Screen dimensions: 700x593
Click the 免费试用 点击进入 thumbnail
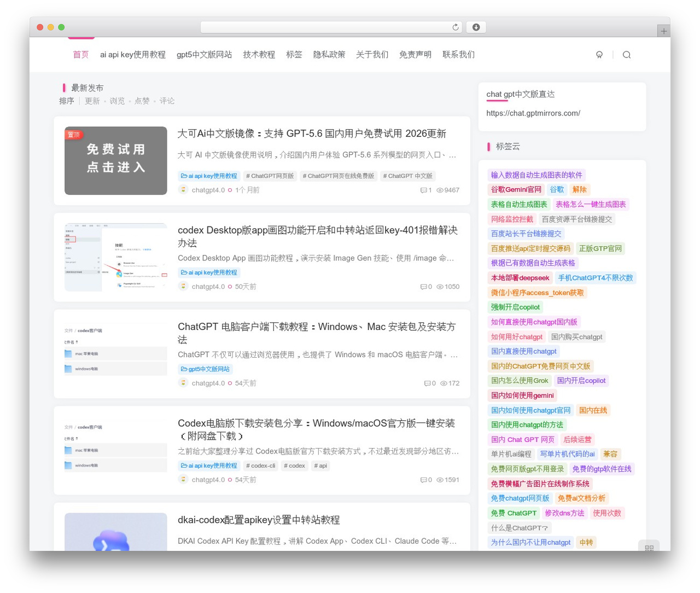(x=116, y=161)
